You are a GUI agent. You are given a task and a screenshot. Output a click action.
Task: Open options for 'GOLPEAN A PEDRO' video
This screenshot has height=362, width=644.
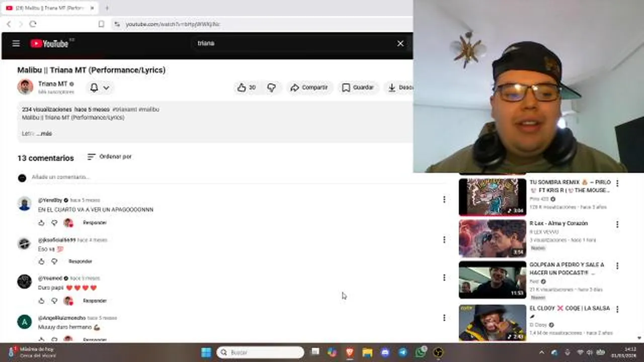coord(617,266)
